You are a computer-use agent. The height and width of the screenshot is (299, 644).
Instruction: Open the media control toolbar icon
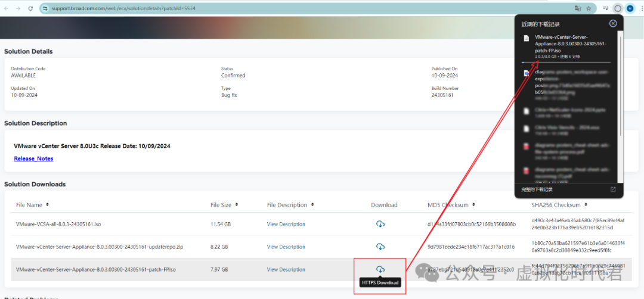click(606, 8)
